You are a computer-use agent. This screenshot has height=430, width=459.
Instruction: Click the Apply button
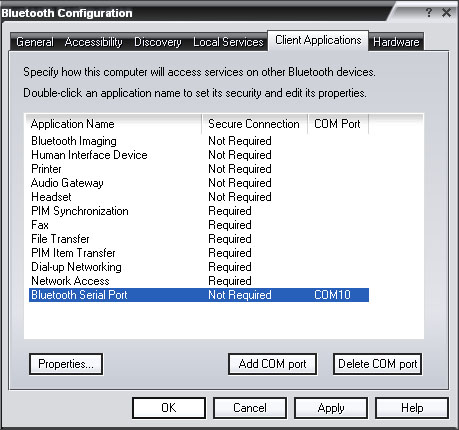tap(331, 408)
